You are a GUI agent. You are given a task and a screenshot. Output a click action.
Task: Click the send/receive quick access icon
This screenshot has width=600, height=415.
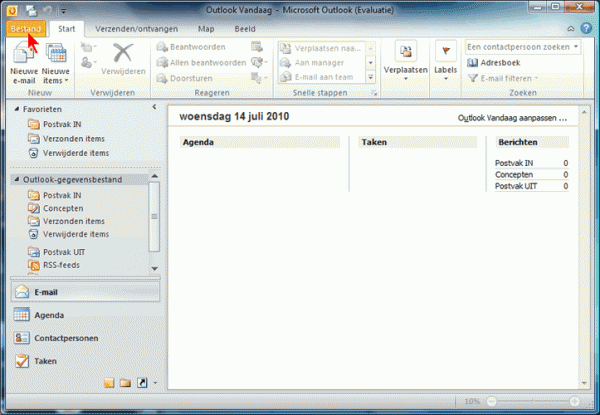pos(31,10)
